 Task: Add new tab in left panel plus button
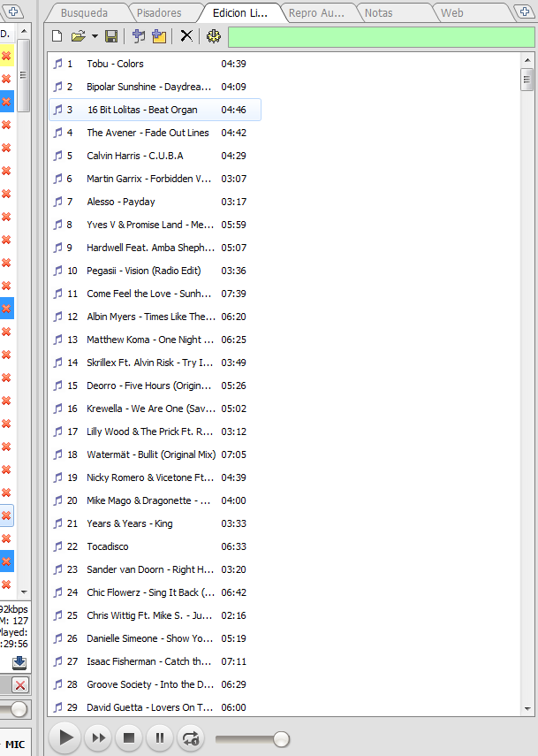(13, 11)
